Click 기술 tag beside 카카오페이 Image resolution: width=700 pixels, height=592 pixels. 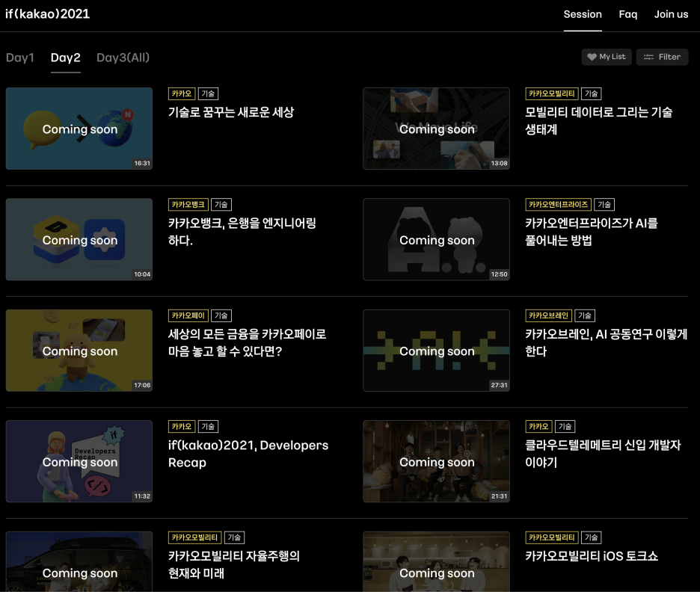tap(221, 315)
